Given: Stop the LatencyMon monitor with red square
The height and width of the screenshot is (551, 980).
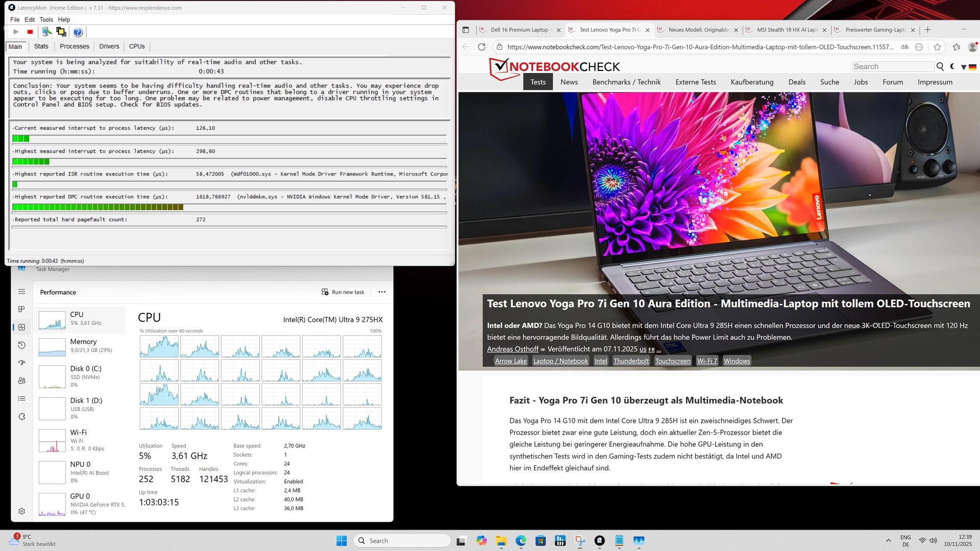Looking at the screenshot, I should [x=30, y=32].
